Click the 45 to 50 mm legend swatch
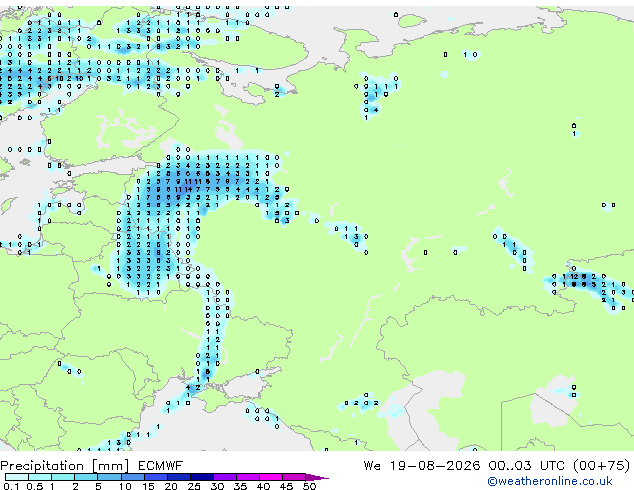634x490 pixels. pos(294,477)
